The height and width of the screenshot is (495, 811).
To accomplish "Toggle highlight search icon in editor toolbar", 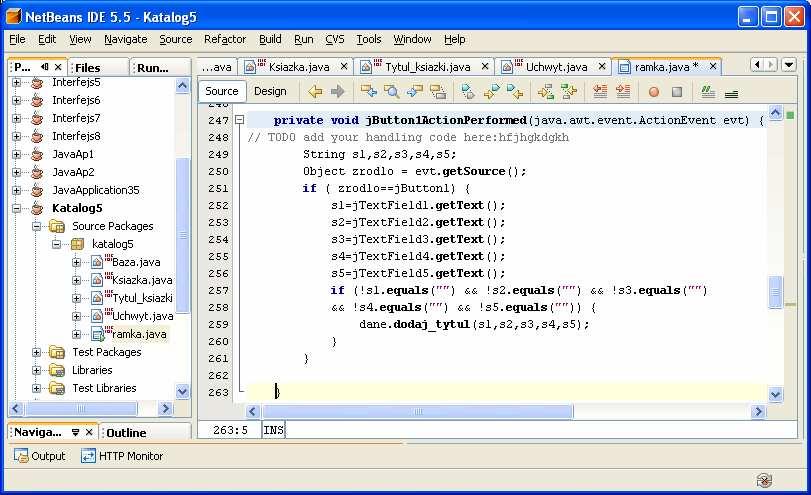I will click(x=438, y=92).
